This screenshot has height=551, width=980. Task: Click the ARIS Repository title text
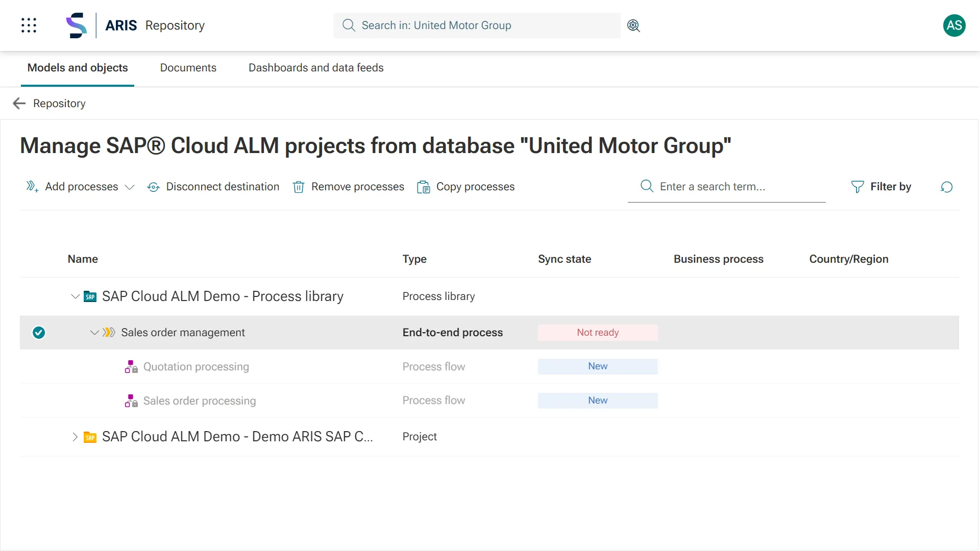155,26
